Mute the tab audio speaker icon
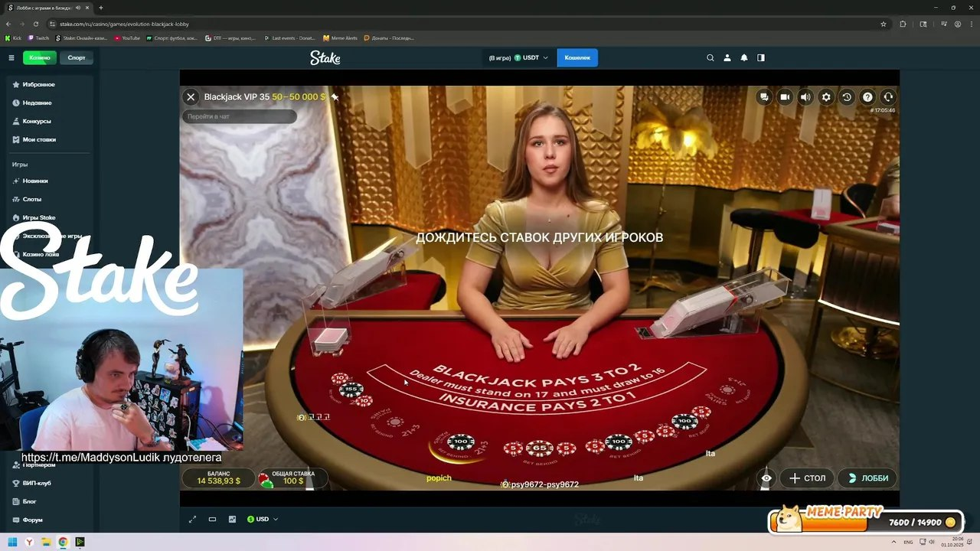 (x=78, y=8)
